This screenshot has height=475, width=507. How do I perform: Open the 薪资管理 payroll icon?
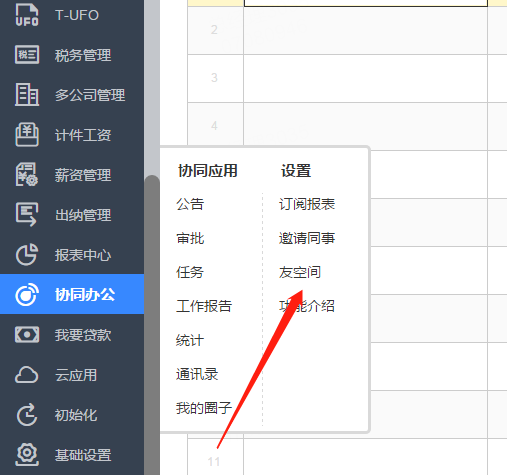[27, 175]
